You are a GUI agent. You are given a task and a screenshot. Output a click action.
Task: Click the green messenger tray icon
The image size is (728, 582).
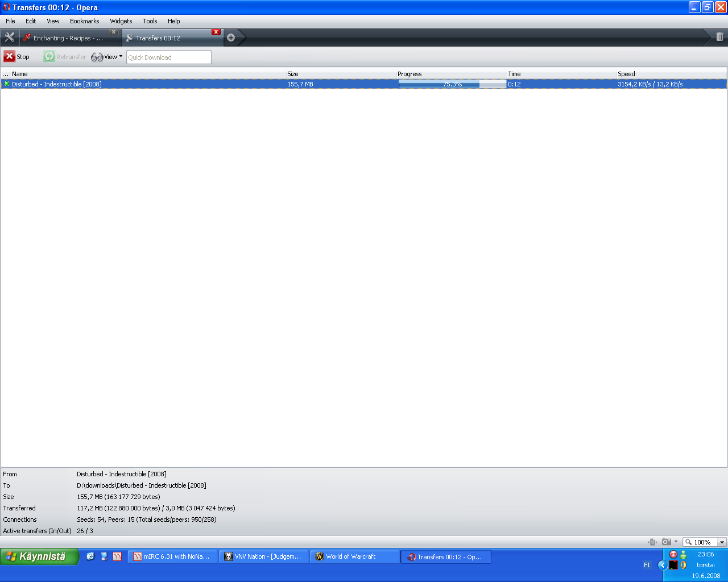683,554
